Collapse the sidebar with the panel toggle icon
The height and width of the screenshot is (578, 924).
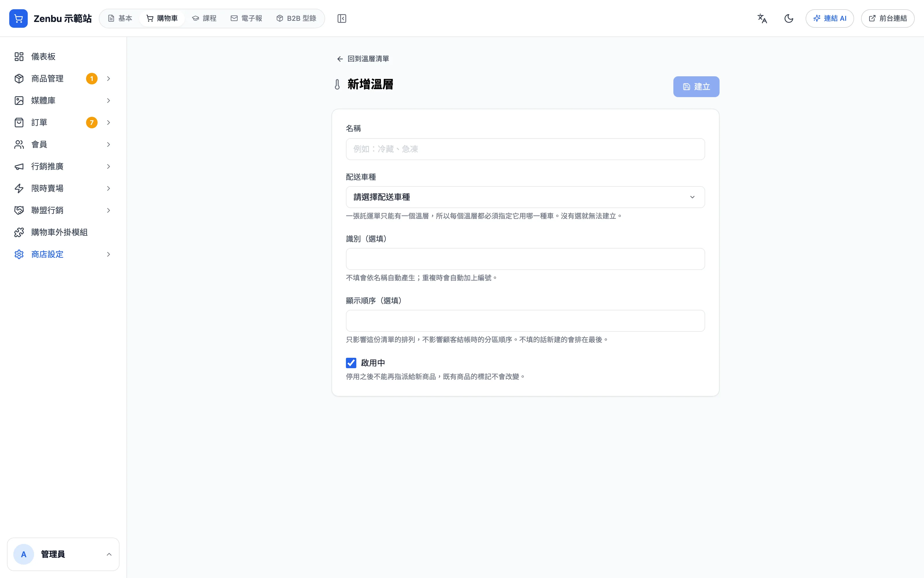(x=342, y=18)
